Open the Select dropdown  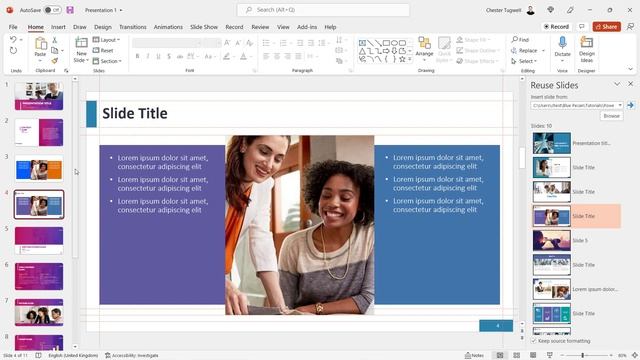(x=524, y=61)
